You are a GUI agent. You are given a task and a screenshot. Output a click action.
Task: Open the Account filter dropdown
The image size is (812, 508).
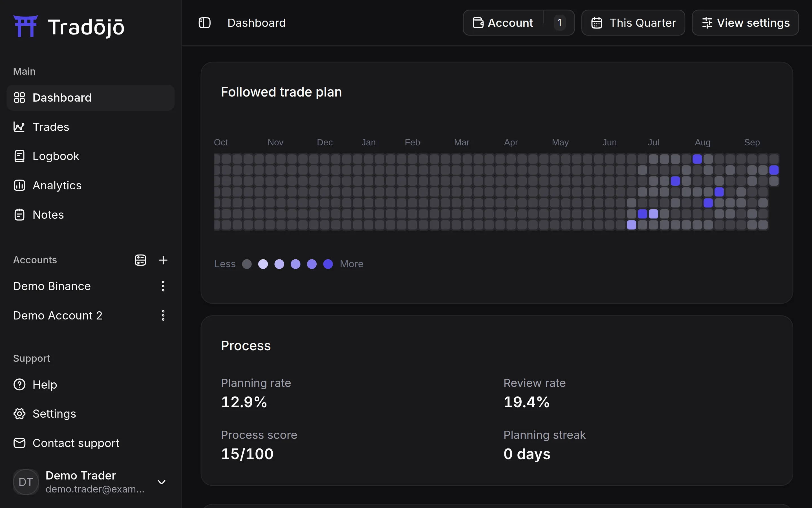point(519,23)
